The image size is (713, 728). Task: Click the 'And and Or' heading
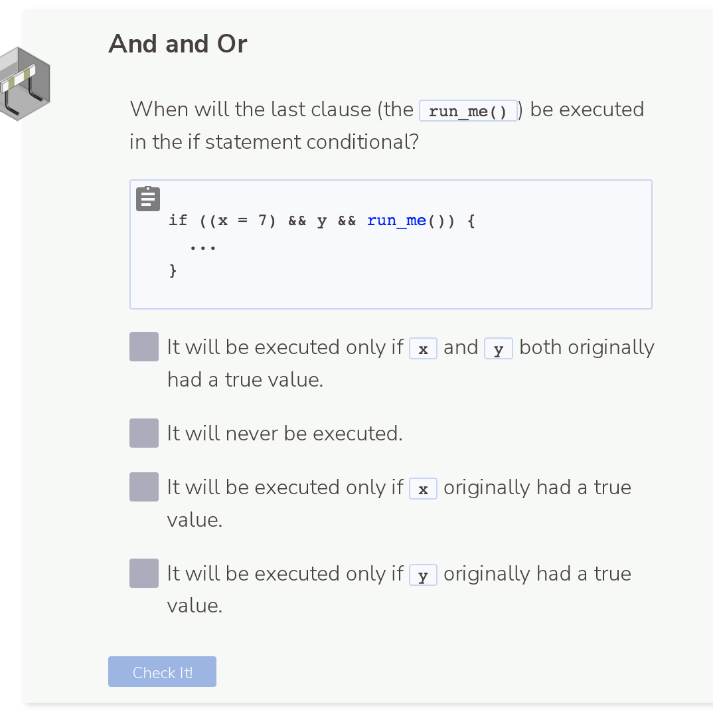point(177,43)
